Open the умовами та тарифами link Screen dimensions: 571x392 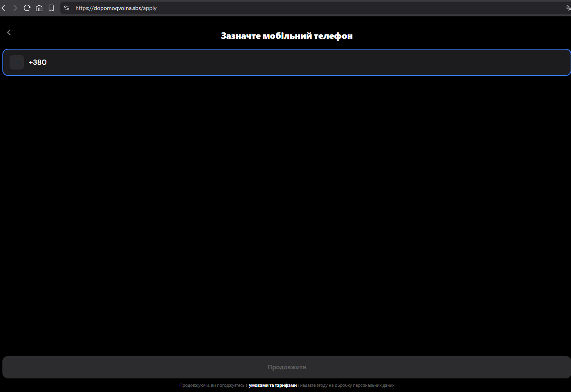point(273,386)
